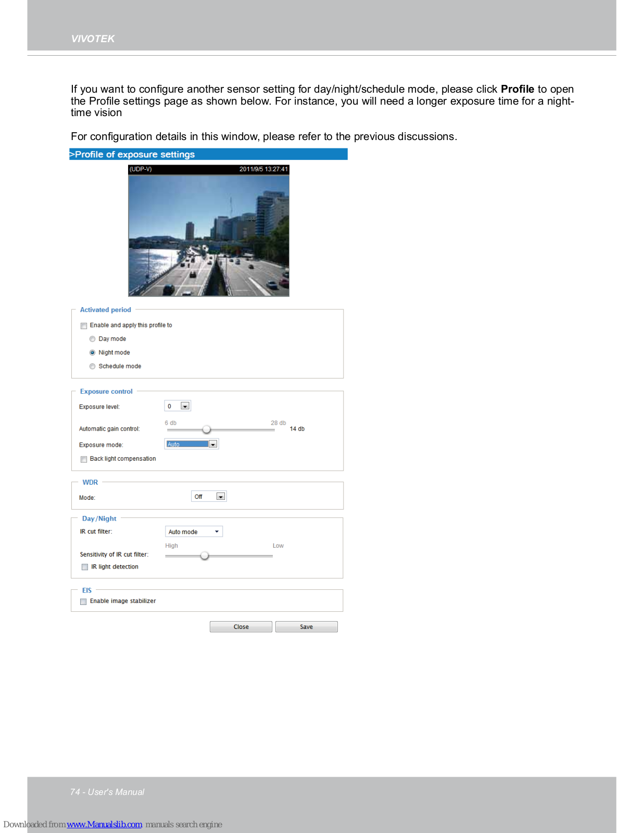Image resolution: width=644 pixels, height=833 pixels.
Task: Choose the Schedule mode radio option
Action: (93, 367)
